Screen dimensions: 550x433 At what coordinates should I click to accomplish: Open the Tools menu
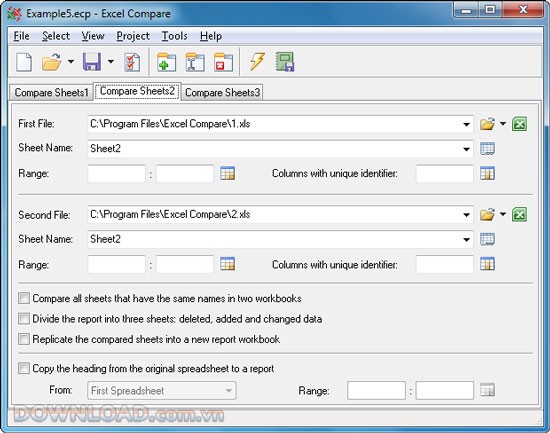pos(174,36)
